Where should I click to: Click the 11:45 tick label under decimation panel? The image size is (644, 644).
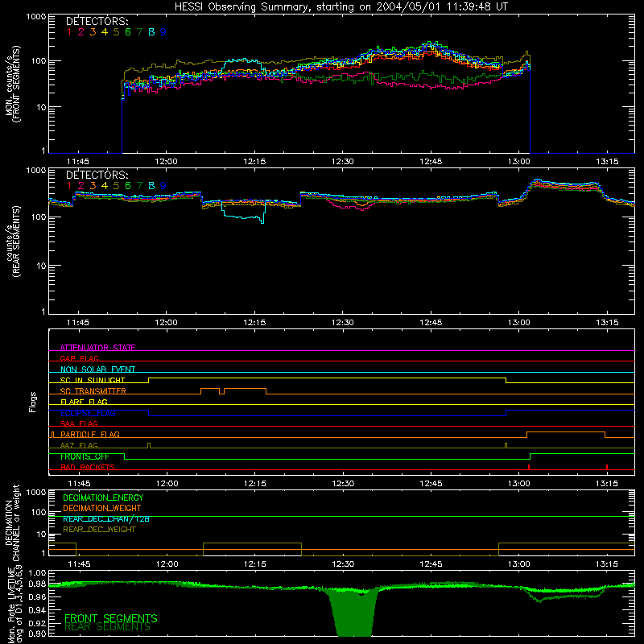click(79, 564)
